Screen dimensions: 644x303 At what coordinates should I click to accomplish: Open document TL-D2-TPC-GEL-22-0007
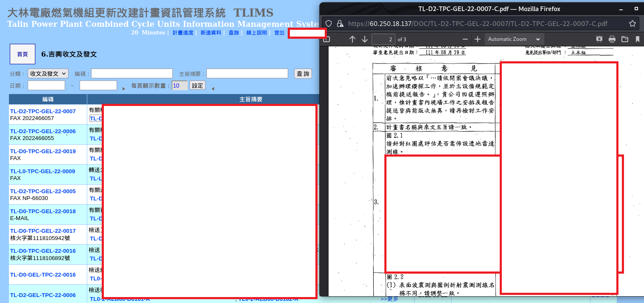click(x=43, y=111)
